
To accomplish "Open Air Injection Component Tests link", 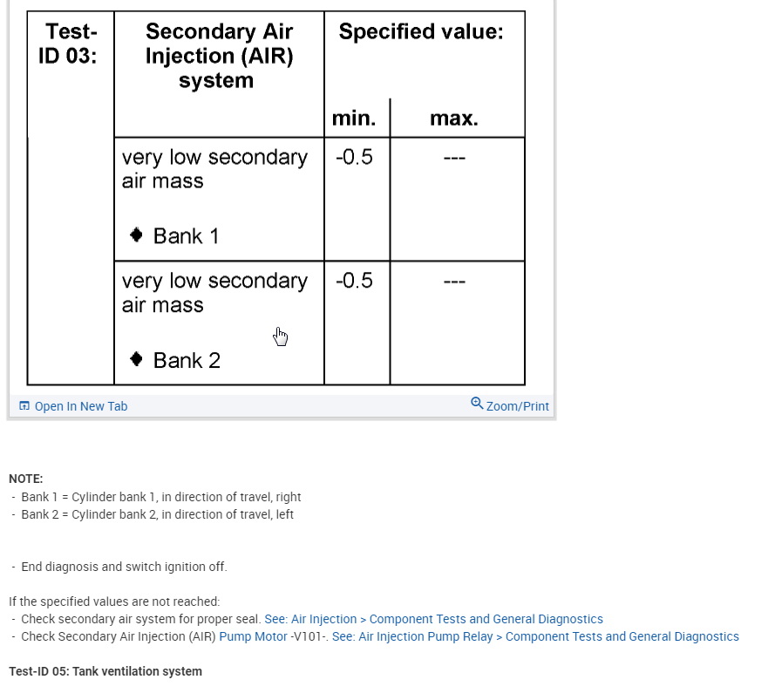I will point(433,619).
